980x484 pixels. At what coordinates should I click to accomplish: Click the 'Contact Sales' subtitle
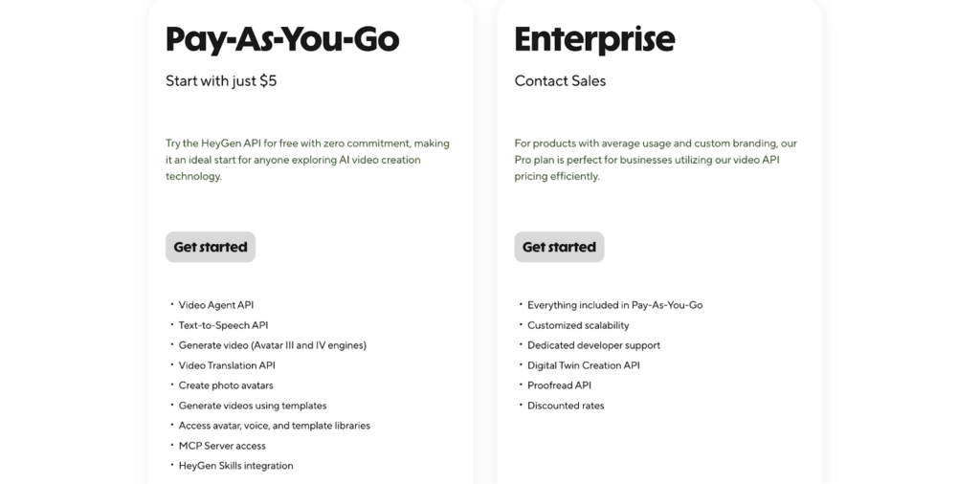[x=560, y=81]
